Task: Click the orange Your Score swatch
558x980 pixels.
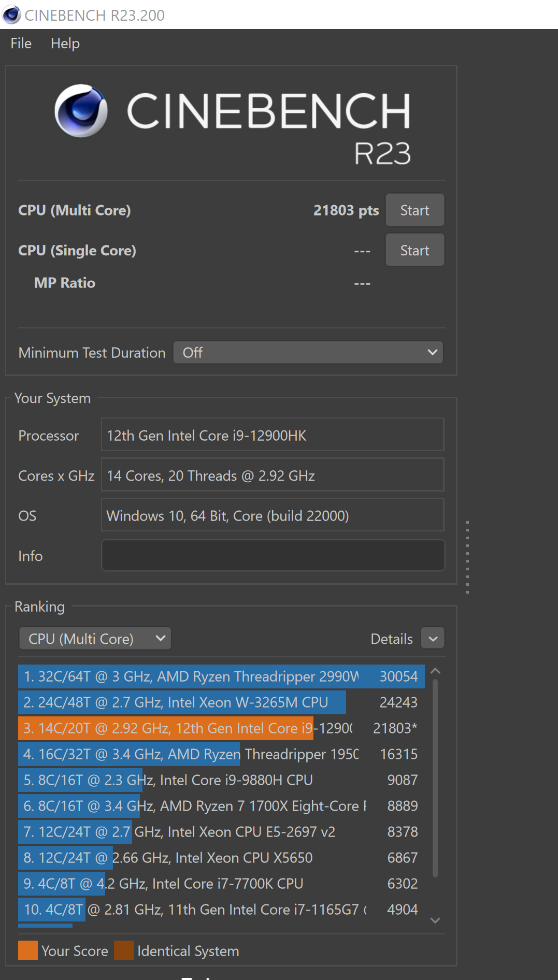Action: (28, 950)
